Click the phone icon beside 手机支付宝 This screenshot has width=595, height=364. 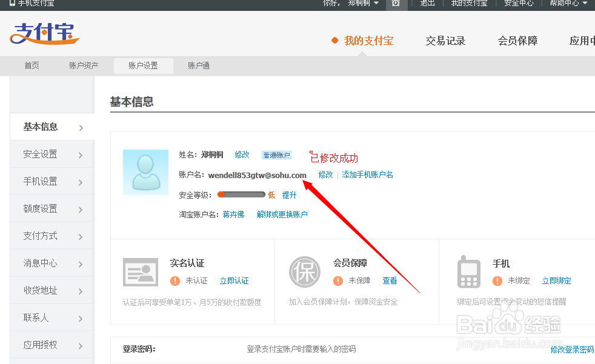(x=12, y=3)
